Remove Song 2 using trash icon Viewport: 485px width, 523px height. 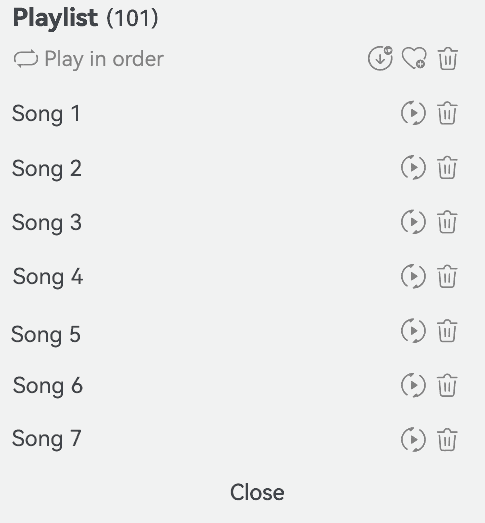click(447, 167)
